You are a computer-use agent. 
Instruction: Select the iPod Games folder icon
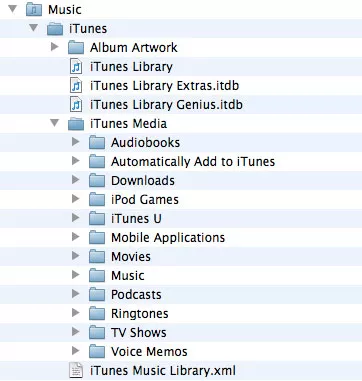coord(97,200)
